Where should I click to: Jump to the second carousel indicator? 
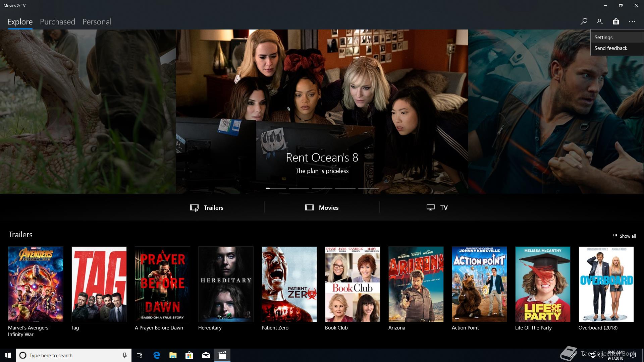(299, 188)
